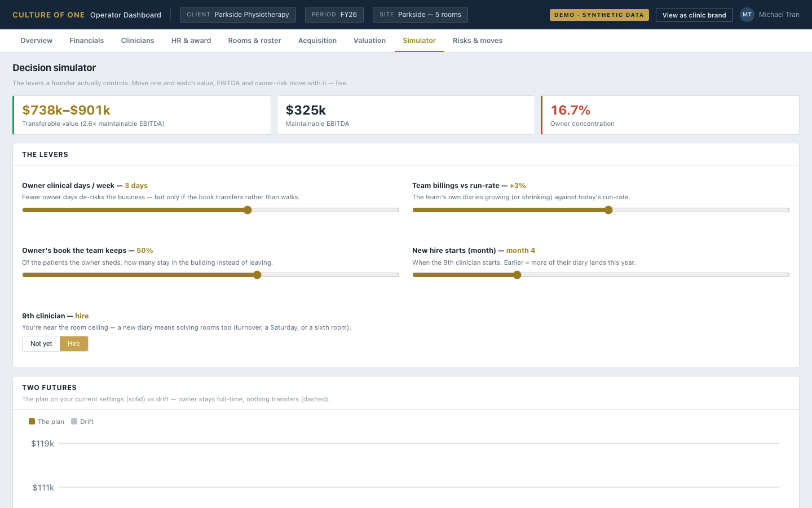Go to the Clinicians tab
The width and height of the screenshot is (812, 508).
pyautogui.click(x=138, y=41)
